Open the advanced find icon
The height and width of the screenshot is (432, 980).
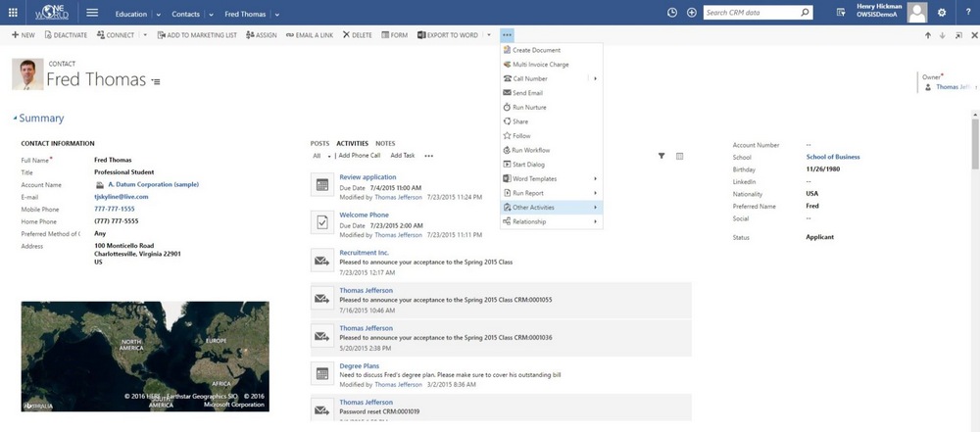tap(841, 13)
